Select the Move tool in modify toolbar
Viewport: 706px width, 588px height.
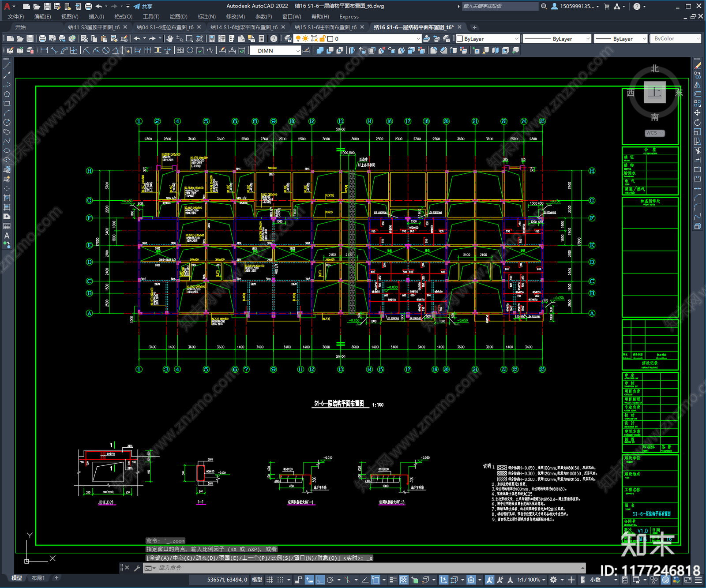point(698,113)
